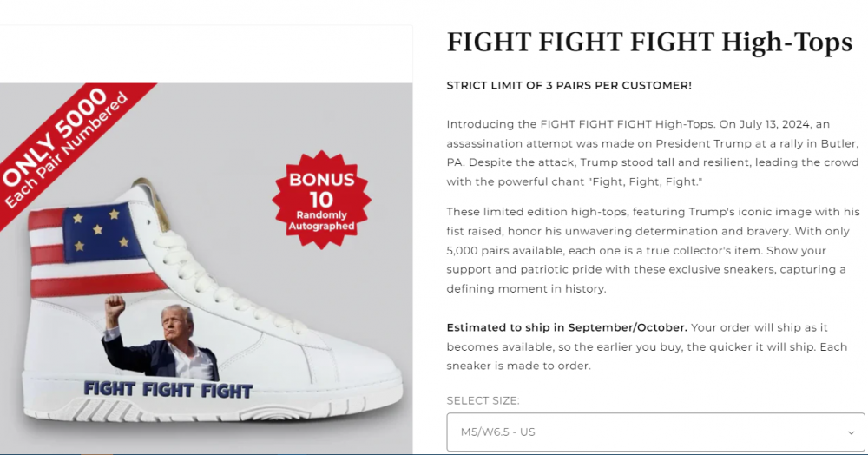
Task: Click the paragraph starting These limited edition high-tops
Action: click(652, 250)
